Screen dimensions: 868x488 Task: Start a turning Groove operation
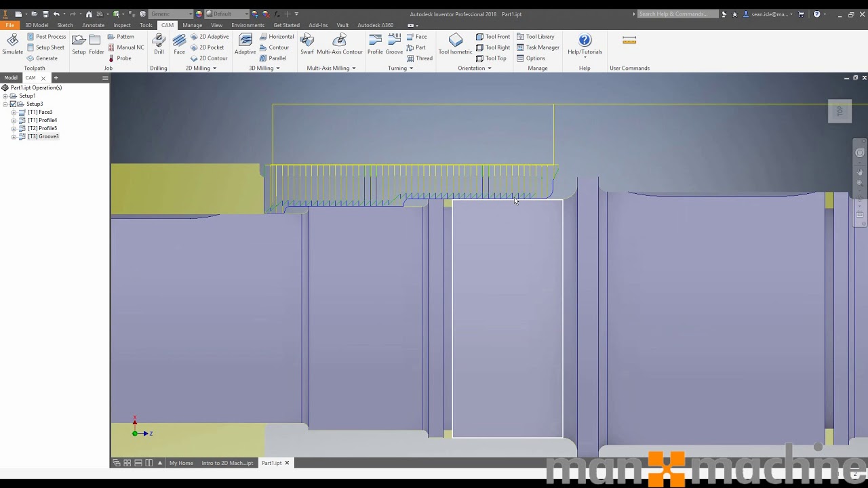click(394, 45)
